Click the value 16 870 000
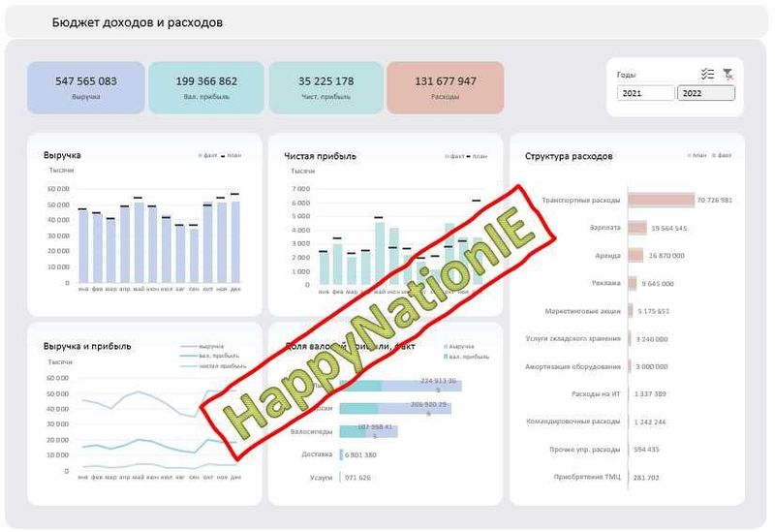 [x=666, y=256]
